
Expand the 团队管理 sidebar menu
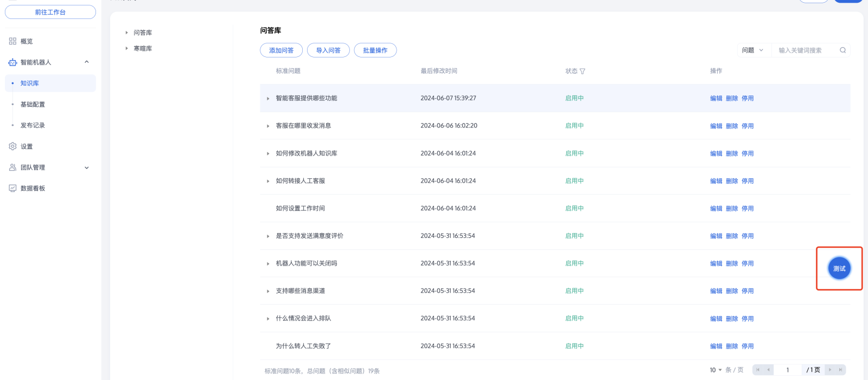86,168
